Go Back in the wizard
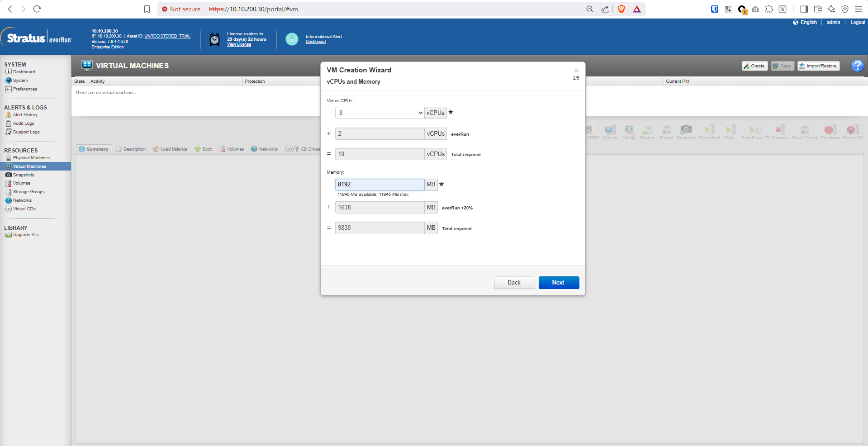868x446 pixels. click(x=514, y=283)
